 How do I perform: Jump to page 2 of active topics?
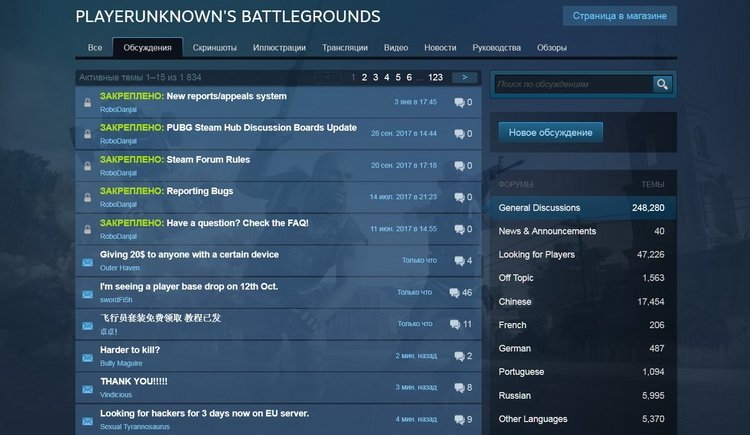364,77
